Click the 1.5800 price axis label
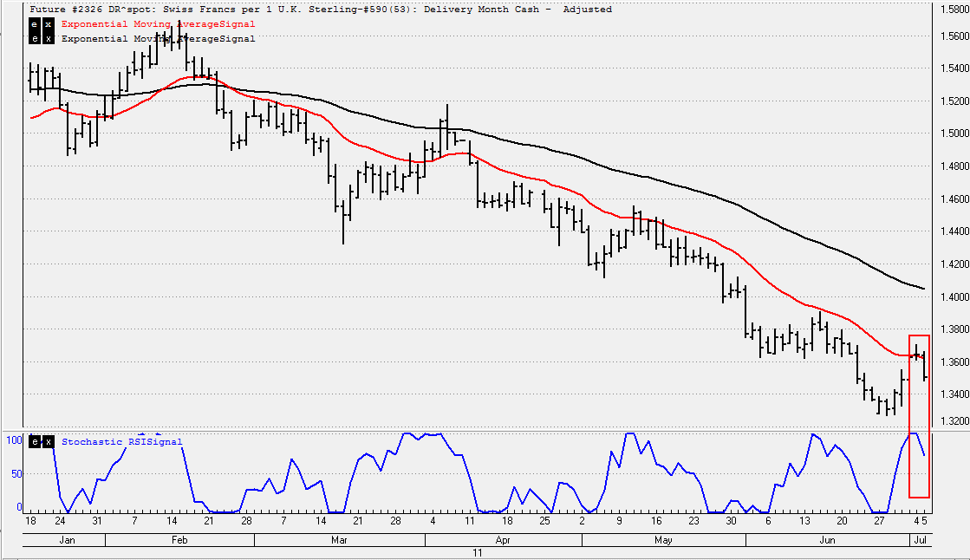970x560 pixels. pyautogui.click(x=954, y=10)
